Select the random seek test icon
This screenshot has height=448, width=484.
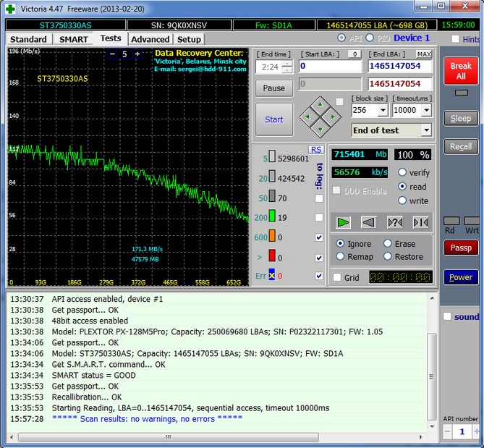(x=395, y=221)
